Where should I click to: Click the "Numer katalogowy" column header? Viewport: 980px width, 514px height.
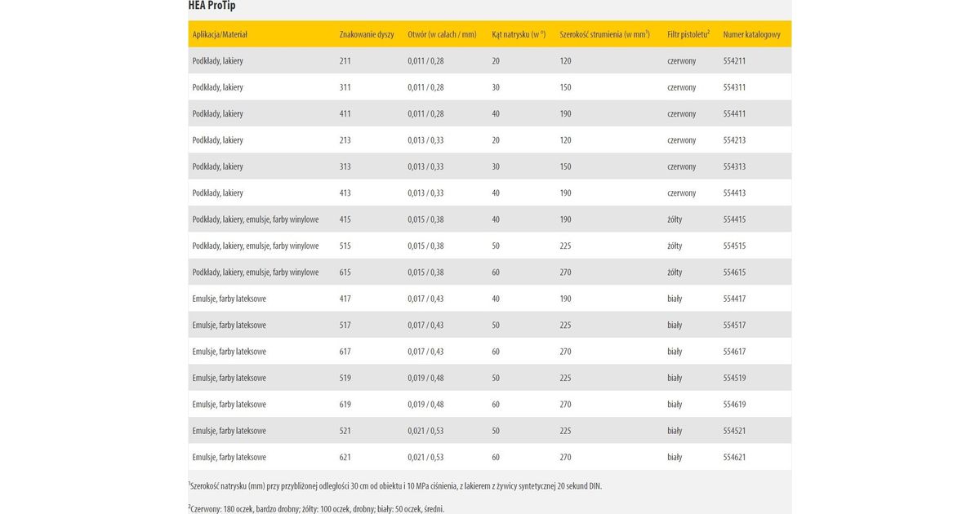(751, 35)
